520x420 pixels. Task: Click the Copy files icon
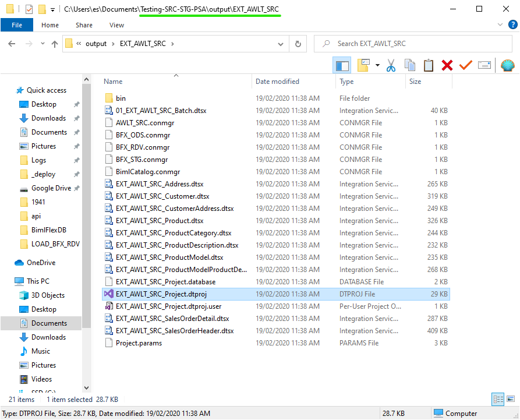pos(409,65)
